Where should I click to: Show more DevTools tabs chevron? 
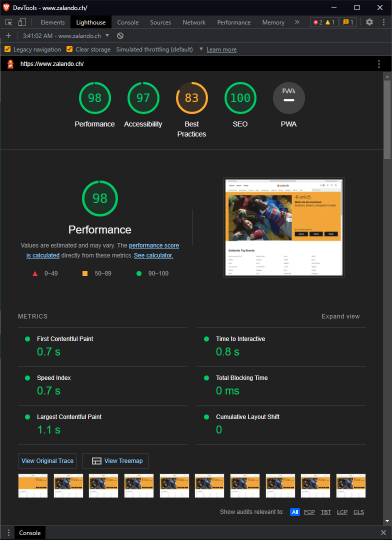tap(297, 22)
